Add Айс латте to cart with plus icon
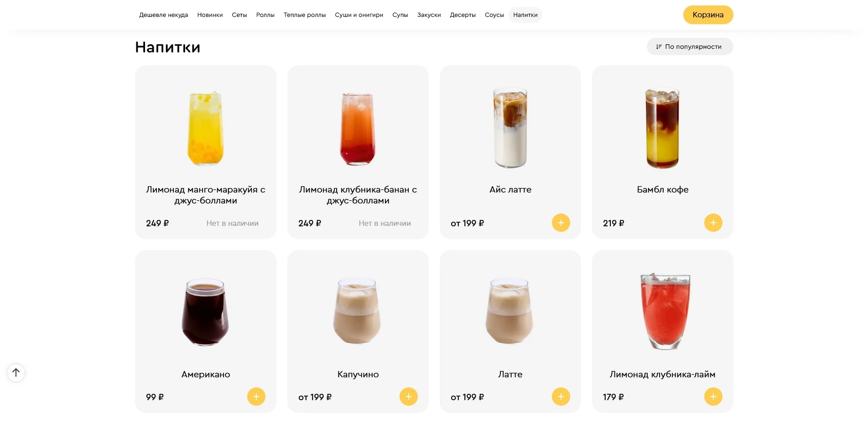This screenshot has width=868, height=423. pos(561,223)
